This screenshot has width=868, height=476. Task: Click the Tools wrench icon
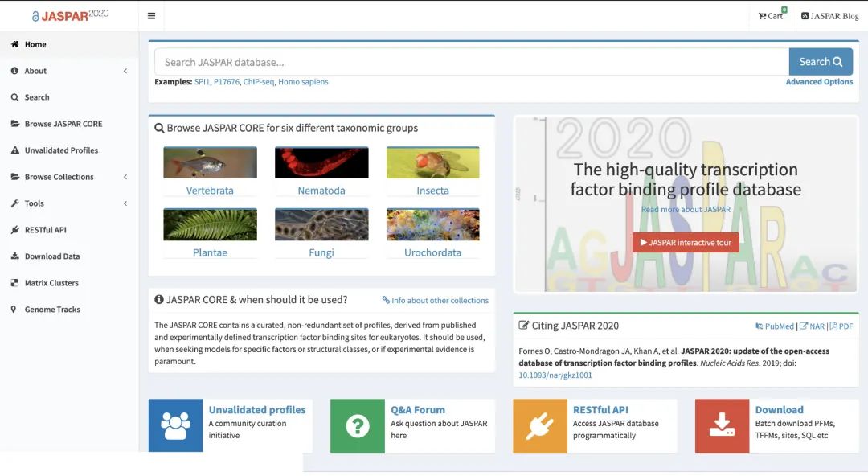(x=15, y=203)
